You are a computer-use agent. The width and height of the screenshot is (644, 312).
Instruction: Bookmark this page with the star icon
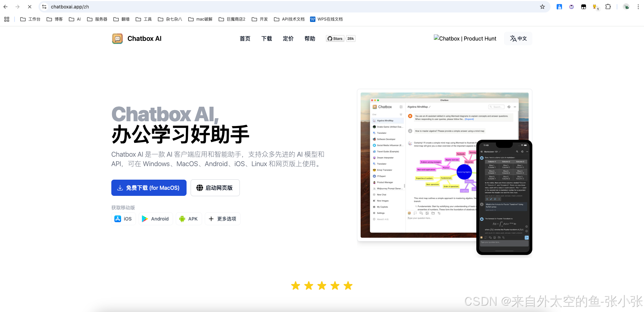coord(542,7)
